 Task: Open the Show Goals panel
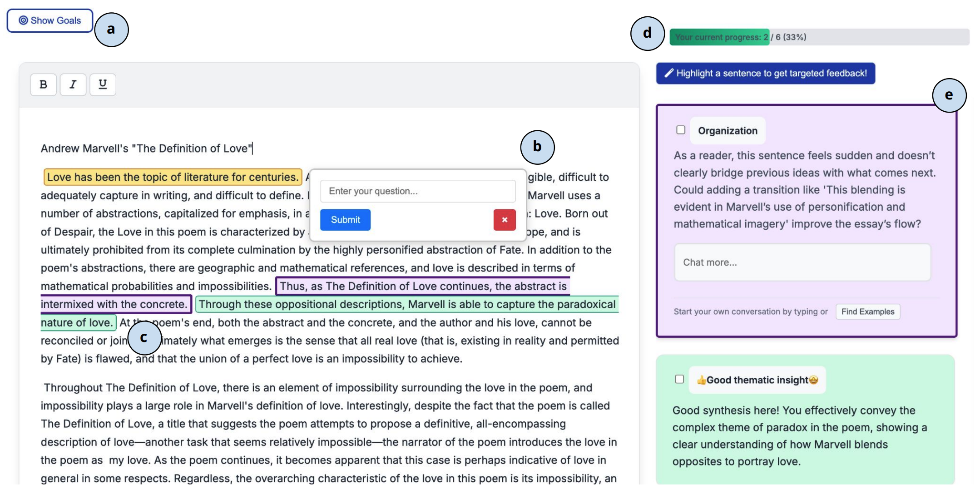(x=49, y=20)
